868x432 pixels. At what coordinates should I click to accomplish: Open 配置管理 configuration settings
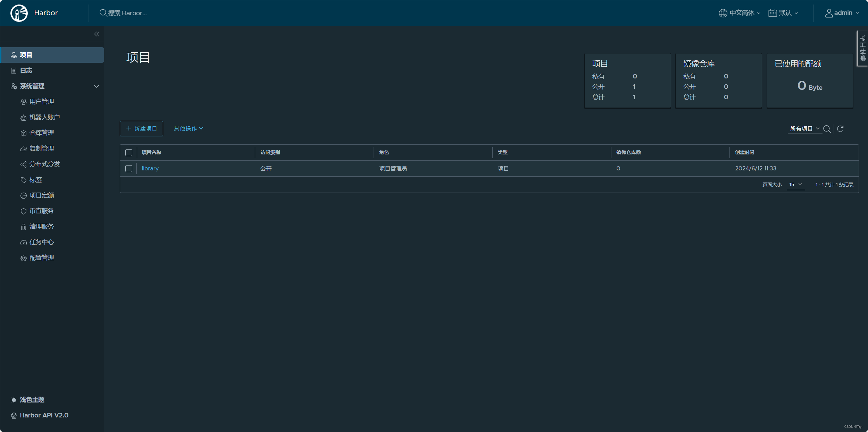coord(41,258)
